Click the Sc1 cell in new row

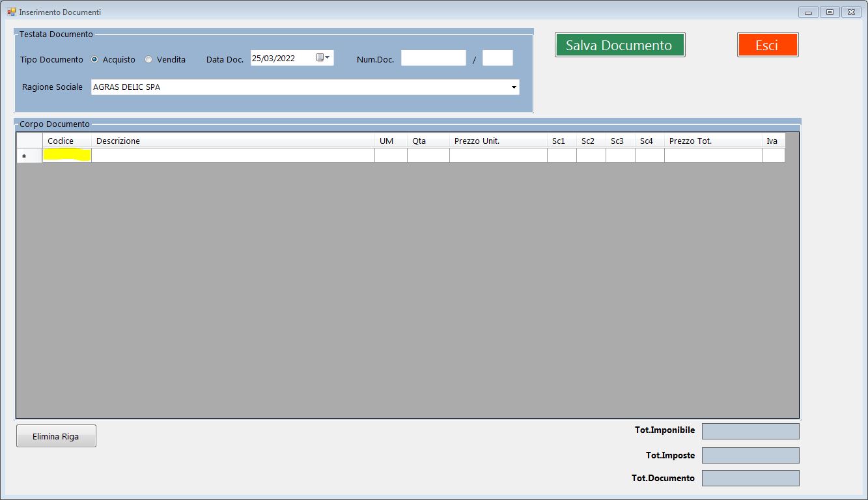click(x=562, y=155)
